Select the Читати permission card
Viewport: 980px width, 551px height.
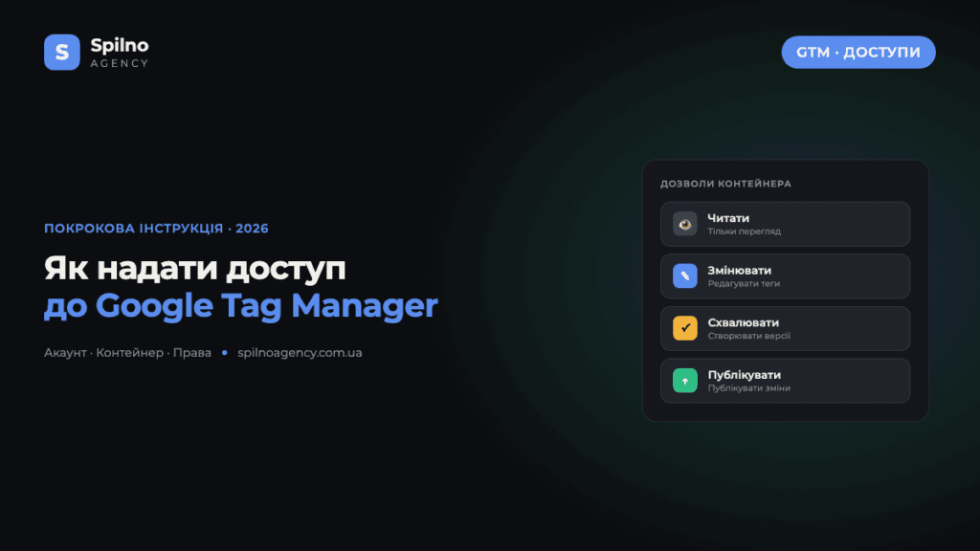pyautogui.click(x=785, y=224)
